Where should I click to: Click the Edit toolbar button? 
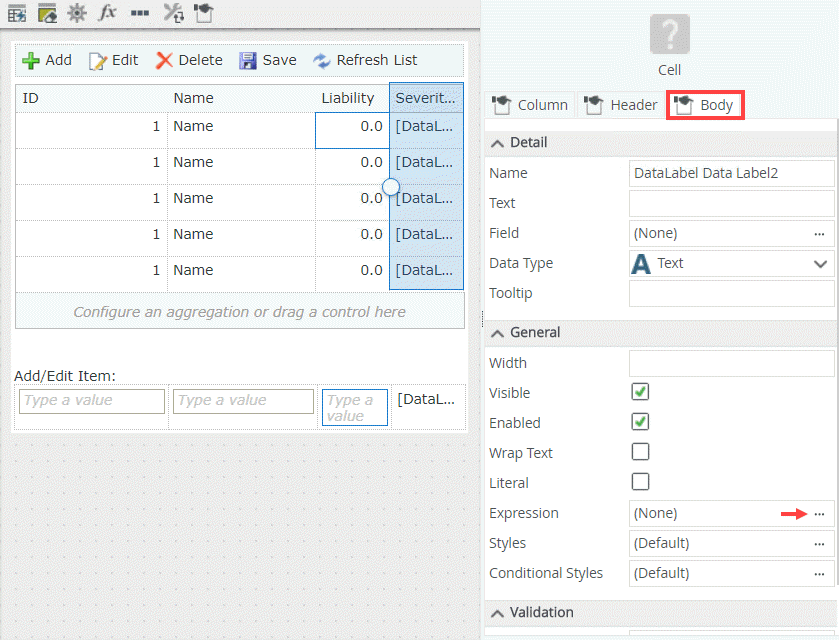pyautogui.click(x=114, y=60)
